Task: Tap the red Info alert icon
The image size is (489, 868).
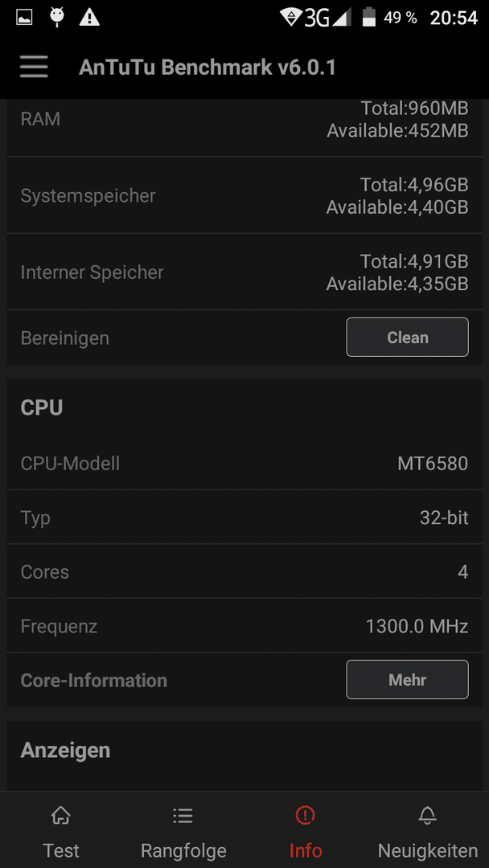Action: point(305,815)
